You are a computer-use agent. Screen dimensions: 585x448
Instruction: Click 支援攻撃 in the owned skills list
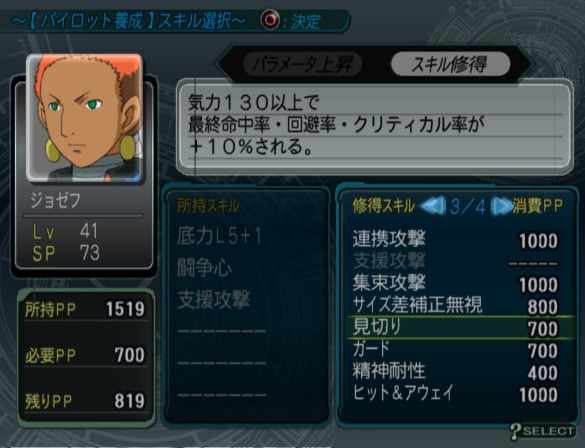pyautogui.click(x=213, y=300)
